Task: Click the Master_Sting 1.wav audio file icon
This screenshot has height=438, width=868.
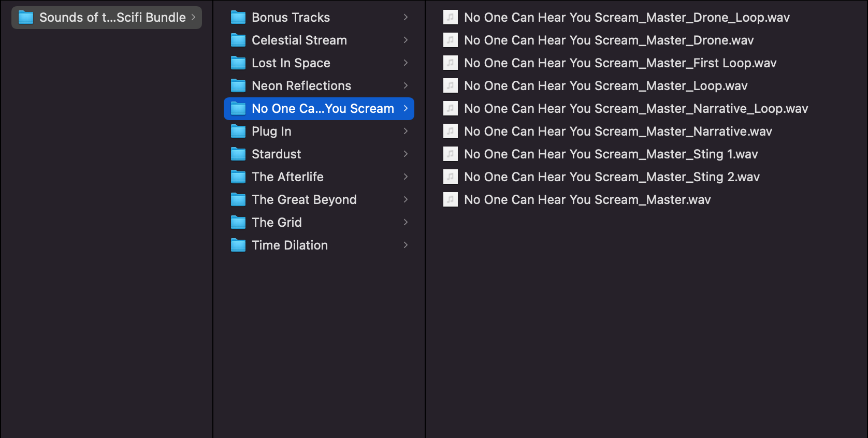Action: click(x=451, y=154)
